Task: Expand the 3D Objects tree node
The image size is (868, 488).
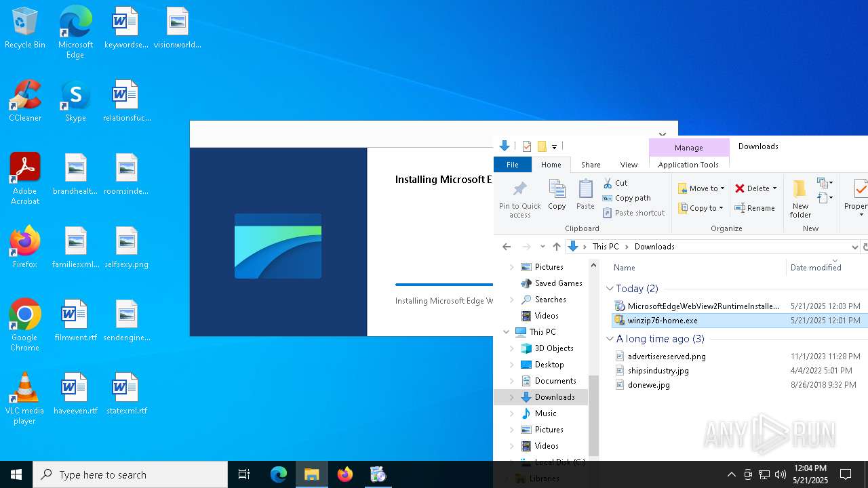Action: click(x=512, y=348)
